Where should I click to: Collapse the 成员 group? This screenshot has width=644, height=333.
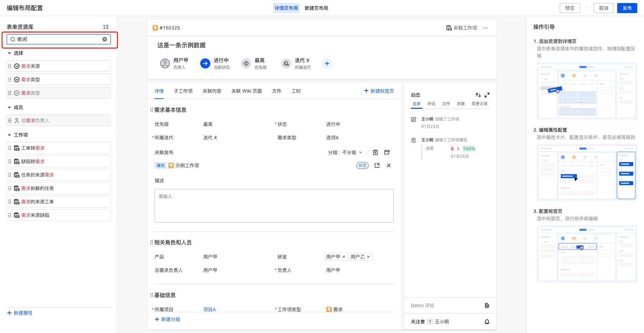pos(9,107)
